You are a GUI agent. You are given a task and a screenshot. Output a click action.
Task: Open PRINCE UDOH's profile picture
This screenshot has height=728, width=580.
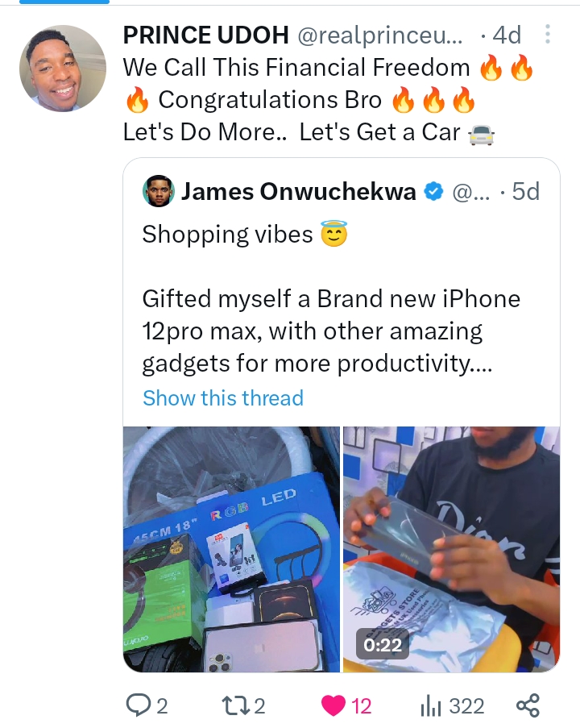coord(63,68)
